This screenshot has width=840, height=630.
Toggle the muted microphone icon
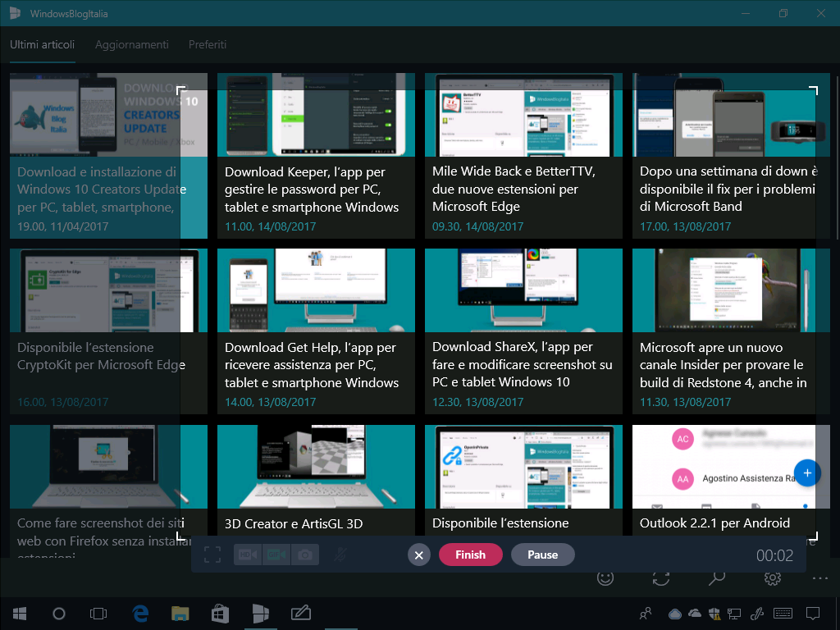[340, 555]
